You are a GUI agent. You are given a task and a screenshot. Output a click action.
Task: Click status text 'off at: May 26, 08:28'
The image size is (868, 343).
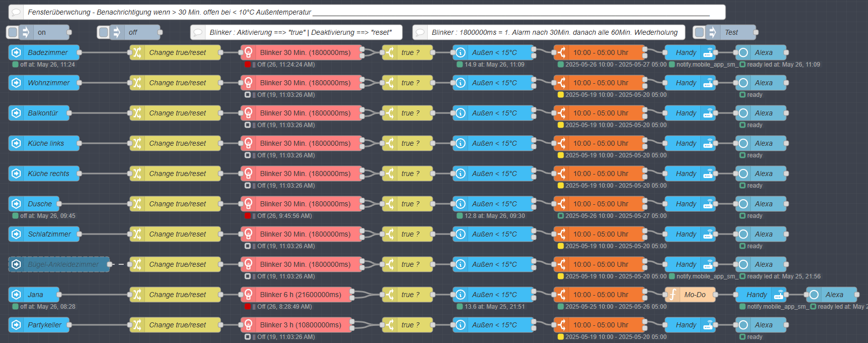click(47, 307)
